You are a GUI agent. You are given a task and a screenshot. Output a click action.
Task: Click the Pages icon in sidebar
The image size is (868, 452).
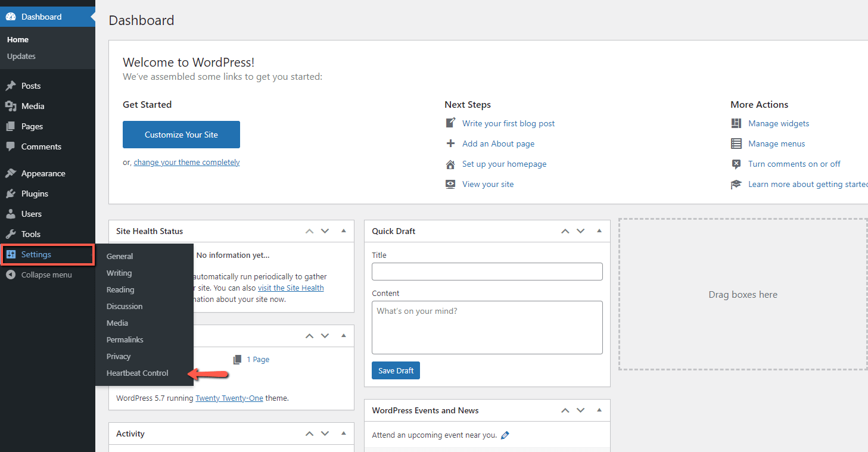11,126
